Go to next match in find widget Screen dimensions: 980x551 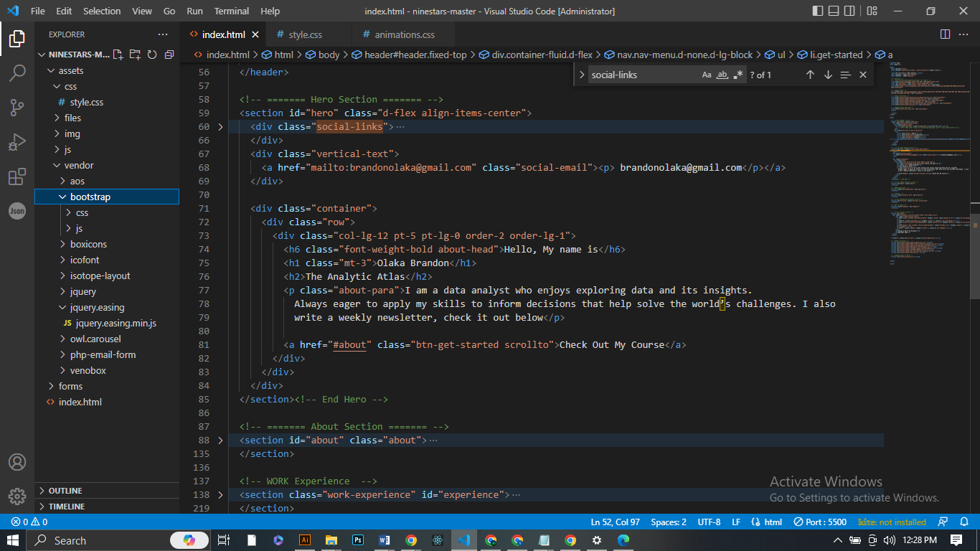(x=828, y=75)
